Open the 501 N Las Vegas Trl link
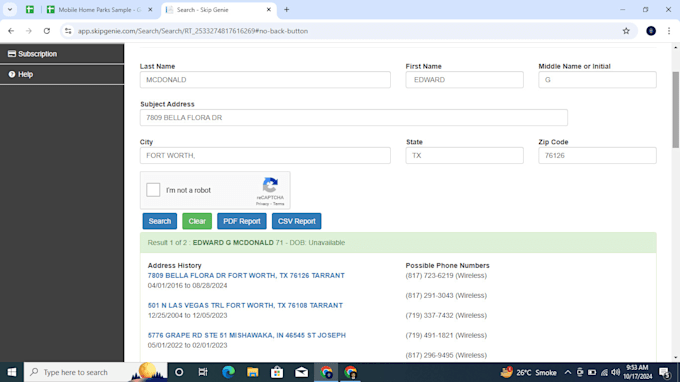 point(245,305)
